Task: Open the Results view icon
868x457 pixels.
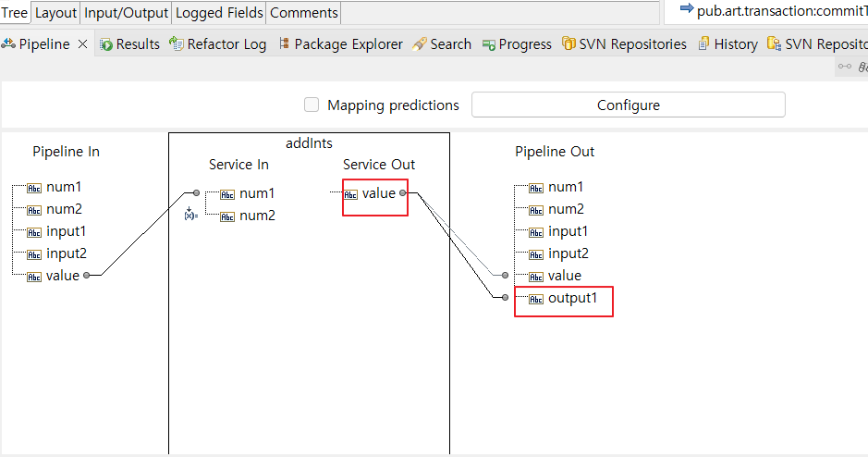Action: (106, 44)
